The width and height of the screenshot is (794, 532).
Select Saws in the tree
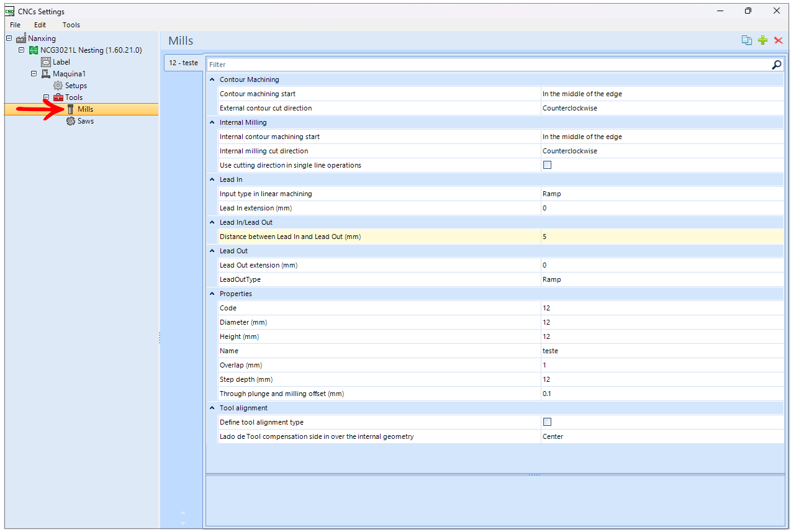tap(86, 121)
